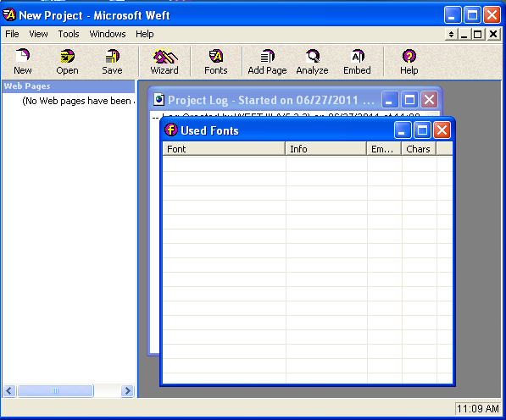
Task: Open a project with the Open icon
Action: pyautogui.click(x=67, y=62)
